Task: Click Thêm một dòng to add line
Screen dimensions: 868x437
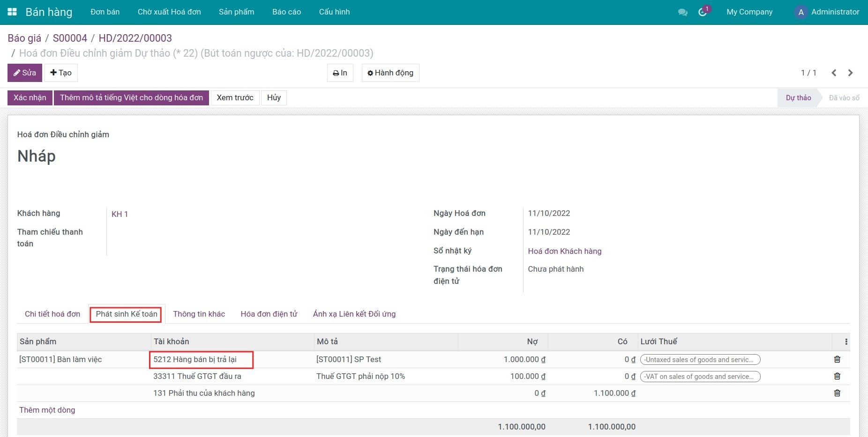Action: pos(47,410)
